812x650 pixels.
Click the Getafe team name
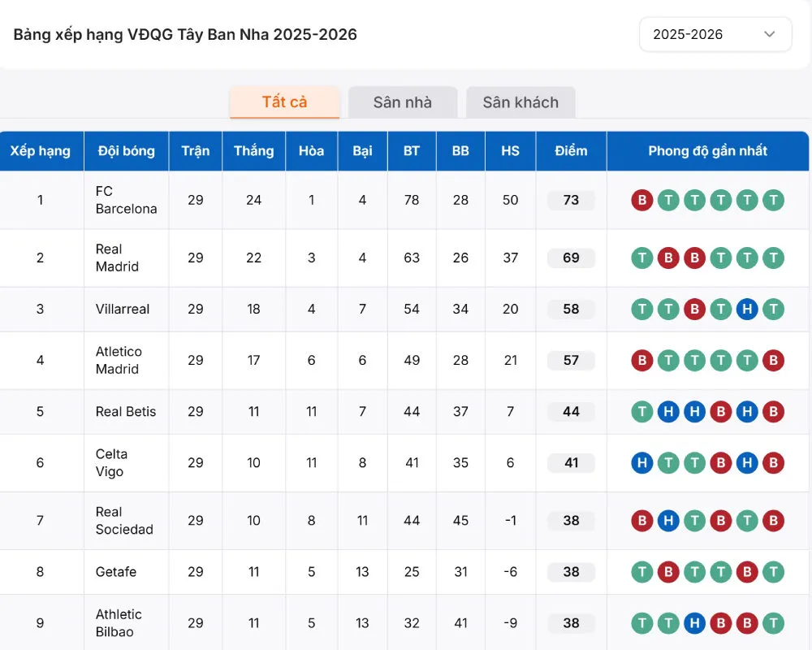pos(116,572)
